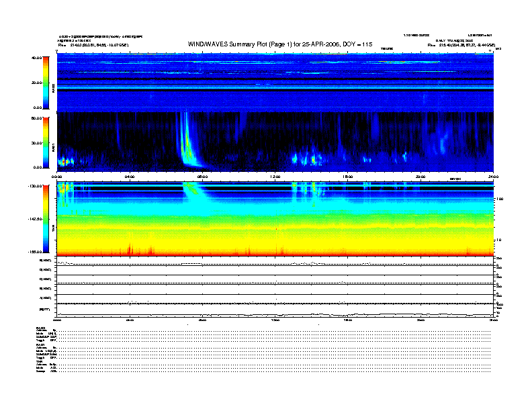Click the 10 label on the TNR right axis
Viewport: 532px width, 411px height.
point(499,240)
